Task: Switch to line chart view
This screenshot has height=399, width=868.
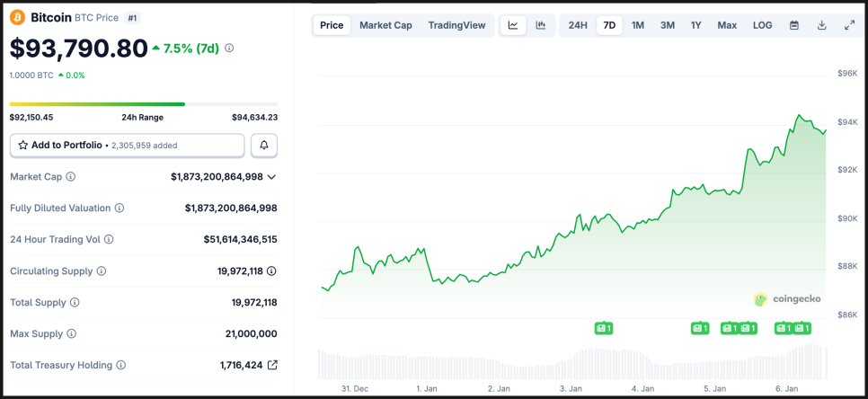Action: [x=512, y=25]
